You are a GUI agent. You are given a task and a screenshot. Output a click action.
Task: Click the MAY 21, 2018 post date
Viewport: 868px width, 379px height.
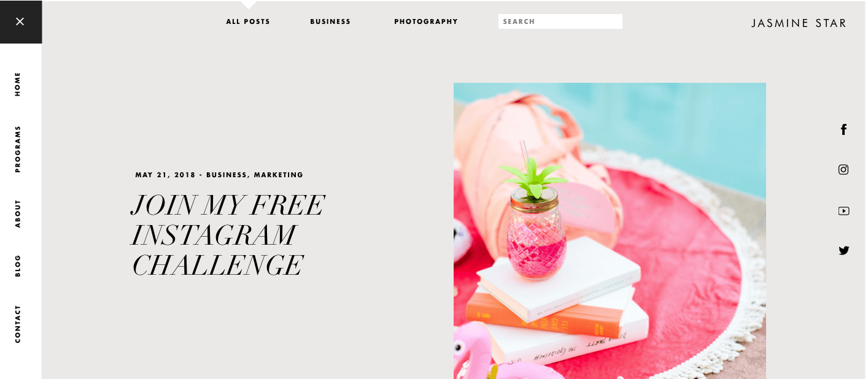[165, 175]
